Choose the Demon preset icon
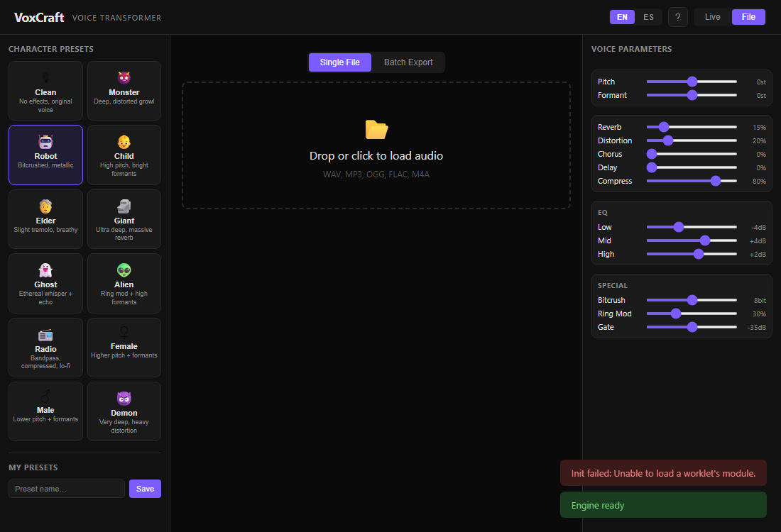Image resolution: width=781 pixels, height=532 pixels. 124,399
